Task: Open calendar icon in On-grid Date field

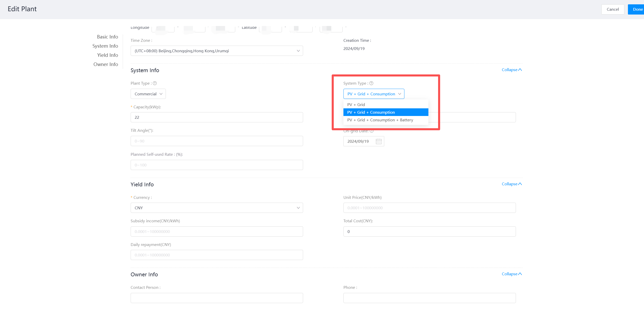Action: coord(379,141)
